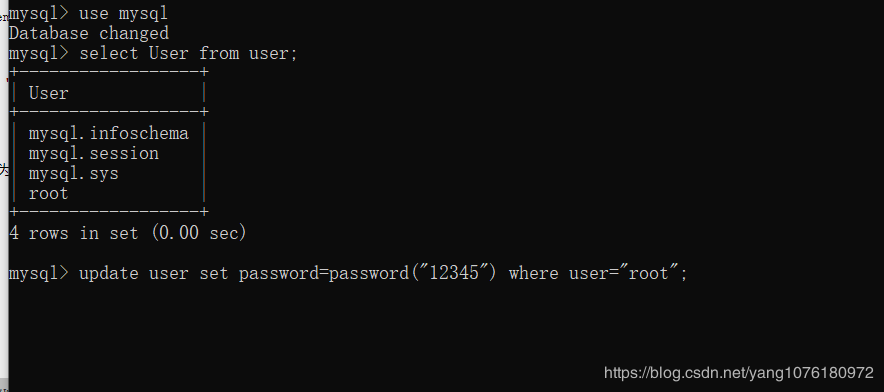
Task: Click the 'Database changed' output line
Action: pyautogui.click(x=89, y=33)
